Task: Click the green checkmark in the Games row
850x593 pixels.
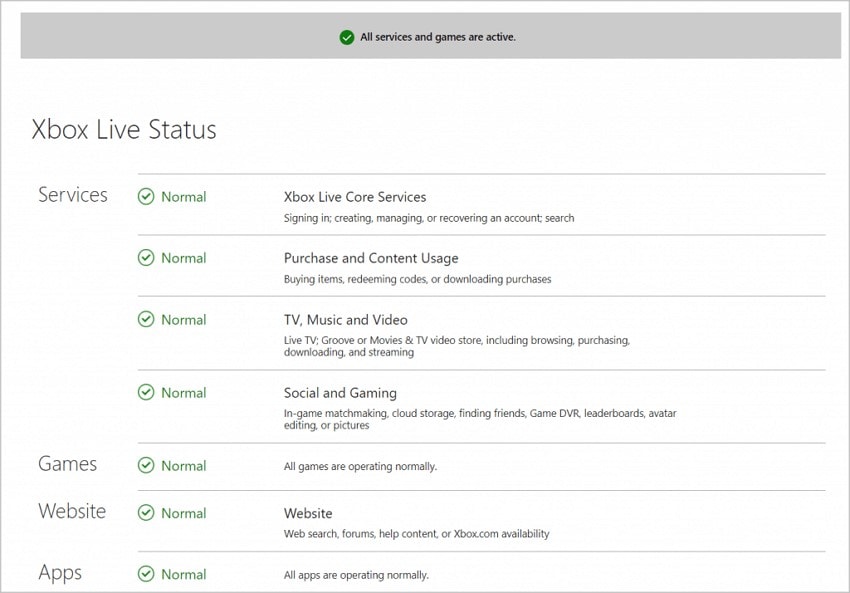Action: pos(148,466)
